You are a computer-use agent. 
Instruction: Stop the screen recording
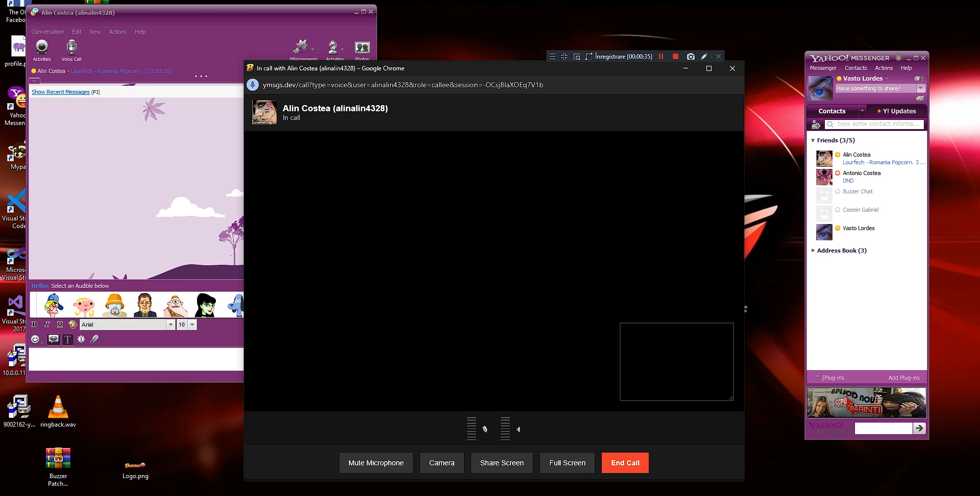pos(675,57)
